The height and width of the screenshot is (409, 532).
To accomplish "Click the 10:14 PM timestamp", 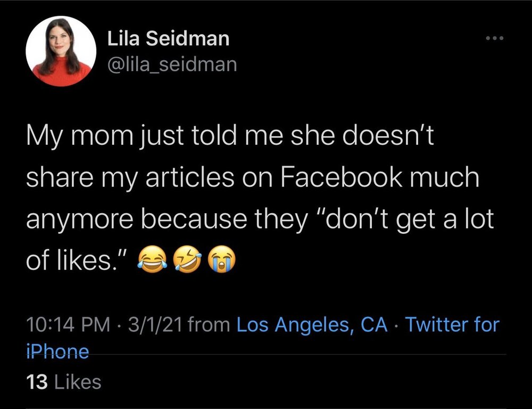I will (68, 324).
